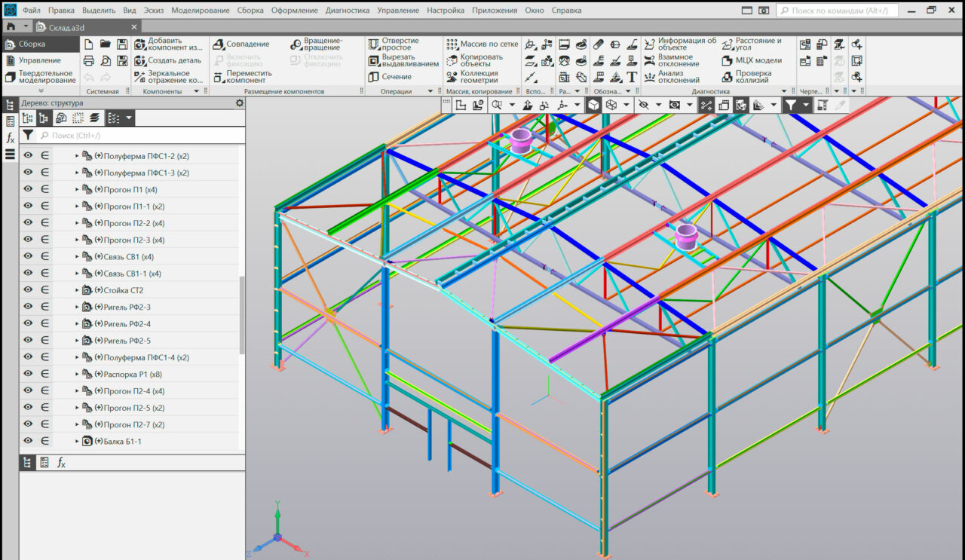Screen dimensions: 965x560
Task: Open the Сборка menu
Action: [x=250, y=11]
